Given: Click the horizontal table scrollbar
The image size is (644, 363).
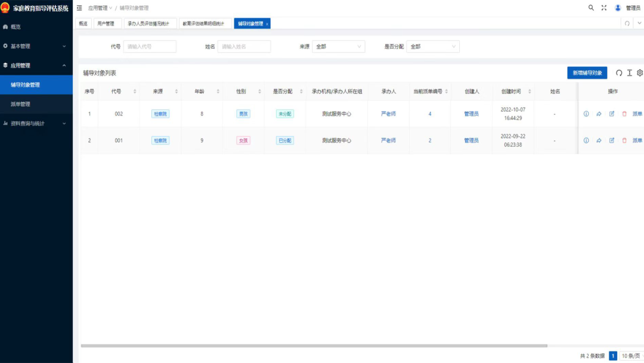Looking at the screenshot, I should pos(314,346).
